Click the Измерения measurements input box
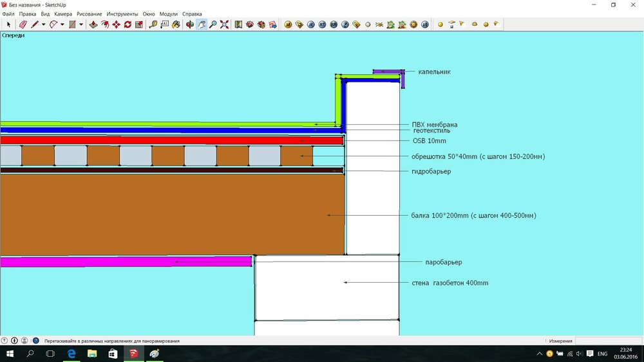This screenshot has width=644, height=362. 607,341
